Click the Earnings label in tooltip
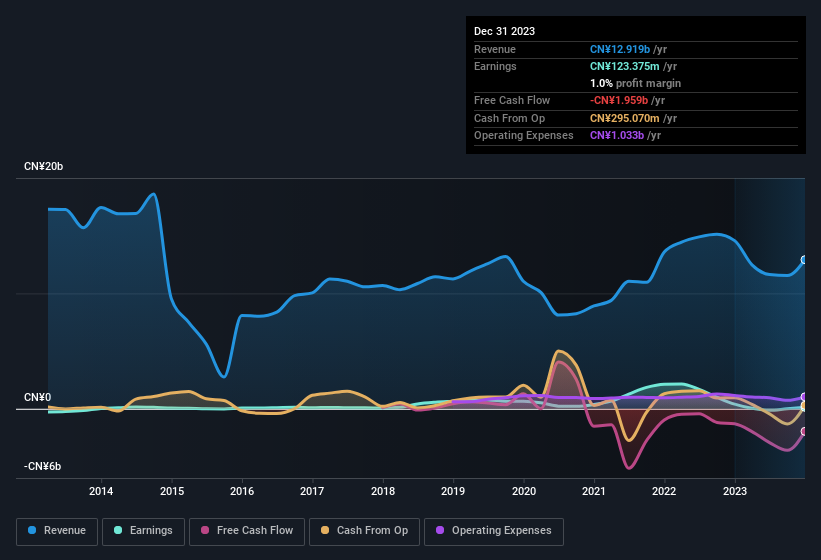The width and height of the screenshot is (821, 560). [495, 66]
